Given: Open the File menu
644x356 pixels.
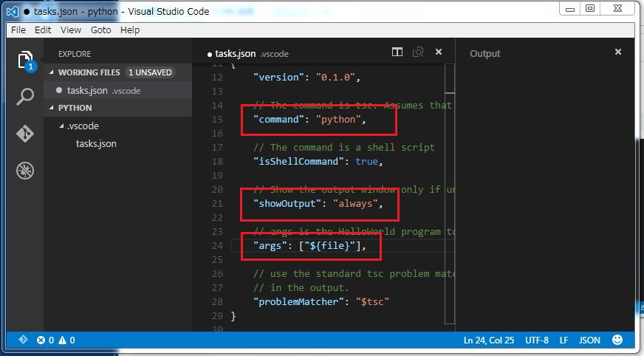Looking at the screenshot, I should click(x=18, y=30).
